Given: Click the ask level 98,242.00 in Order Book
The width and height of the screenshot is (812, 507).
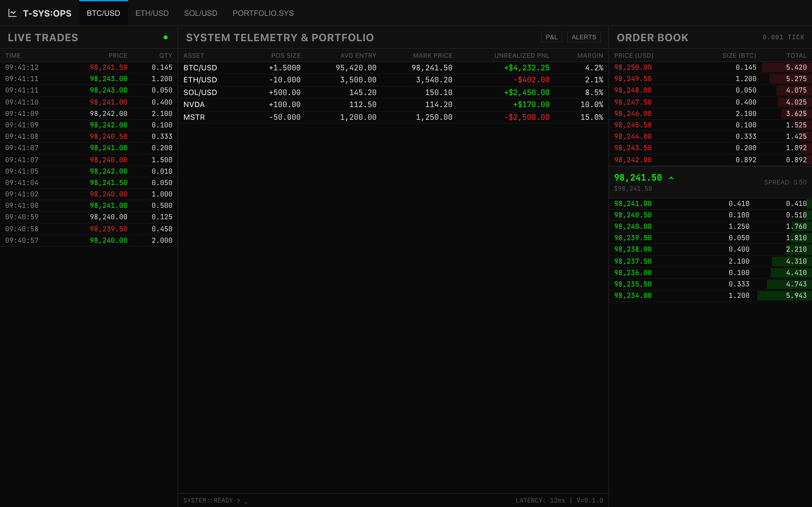Looking at the screenshot, I should (633, 160).
